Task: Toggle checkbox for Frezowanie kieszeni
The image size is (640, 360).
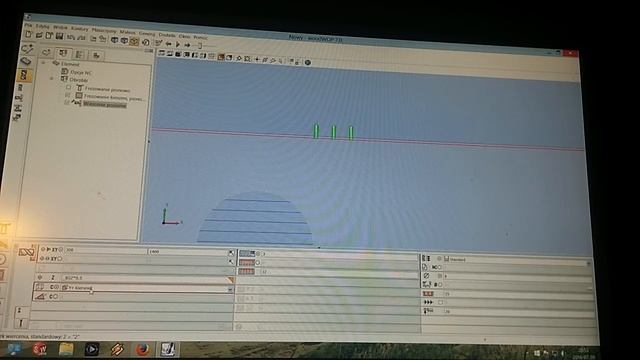Action: click(x=67, y=96)
